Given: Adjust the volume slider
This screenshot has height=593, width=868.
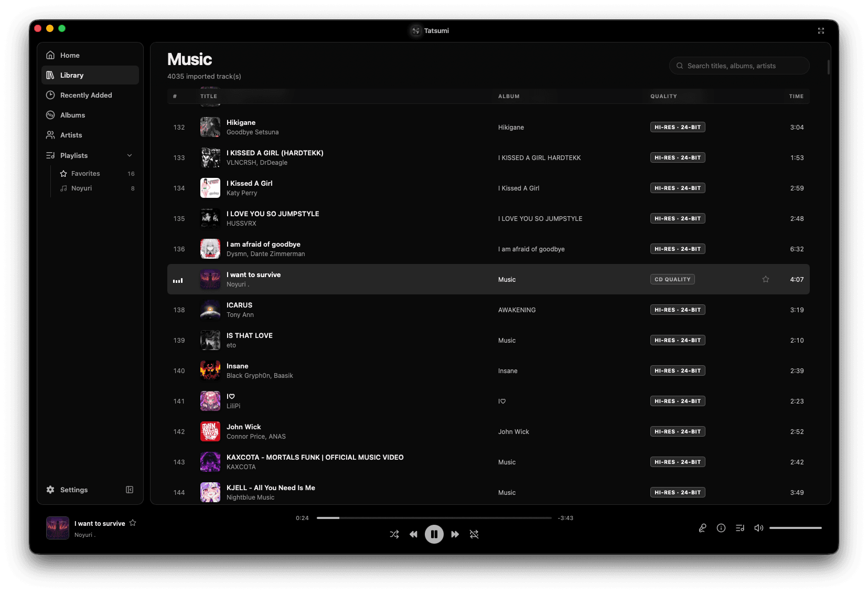Looking at the screenshot, I should (x=795, y=528).
